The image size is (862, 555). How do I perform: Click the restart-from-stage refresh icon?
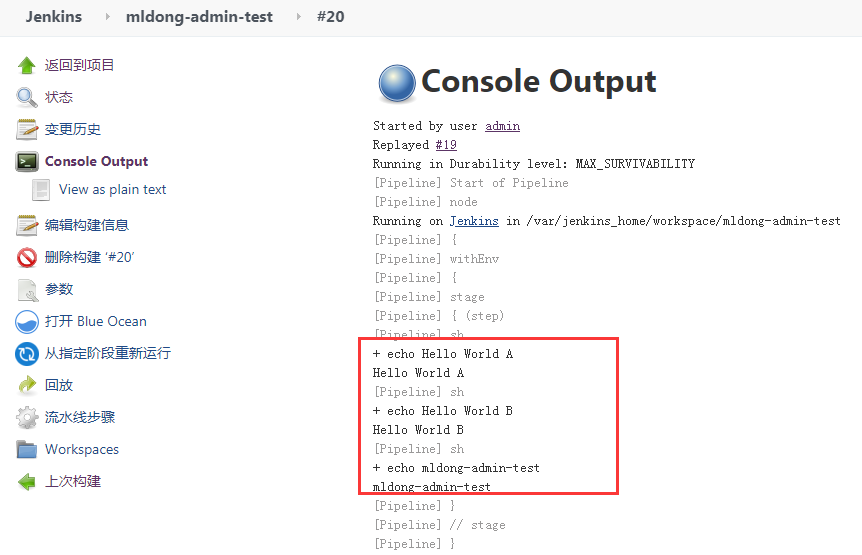coord(27,353)
